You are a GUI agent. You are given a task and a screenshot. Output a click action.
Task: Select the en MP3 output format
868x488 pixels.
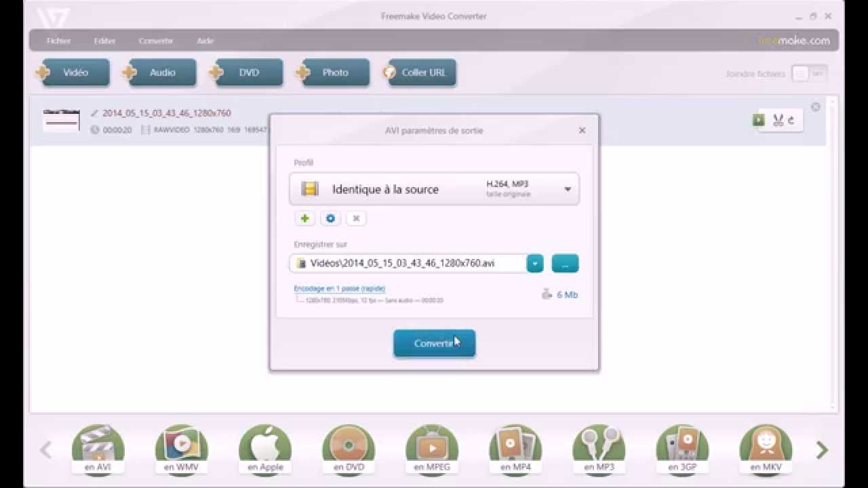599,449
